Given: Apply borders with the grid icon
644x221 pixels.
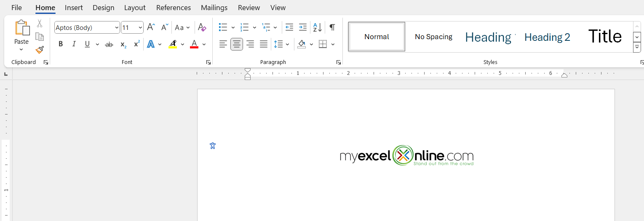Looking at the screenshot, I should [323, 44].
